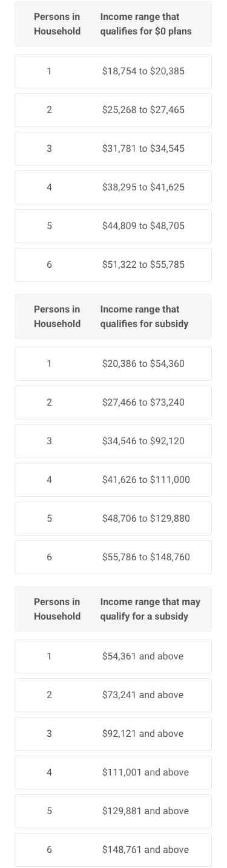Click the $55,786 to $148,760 row
The width and height of the screenshot is (227, 868).
pos(113,557)
